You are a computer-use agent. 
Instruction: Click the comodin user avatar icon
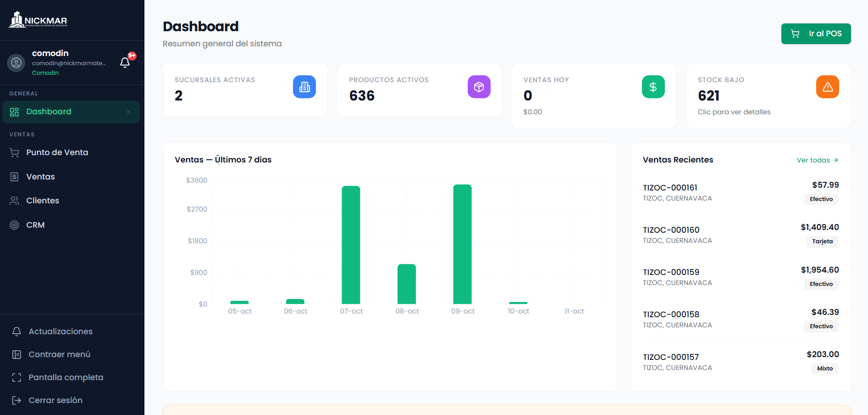click(x=16, y=62)
